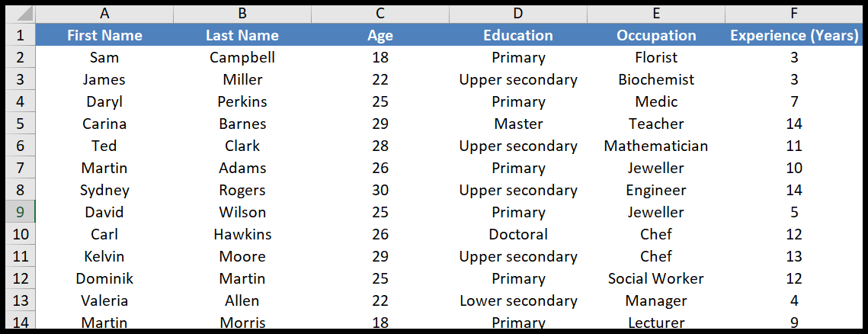Select the cell containing Biochemist
The height and width of the screenshot is (334, 868).
click(656, 79)
